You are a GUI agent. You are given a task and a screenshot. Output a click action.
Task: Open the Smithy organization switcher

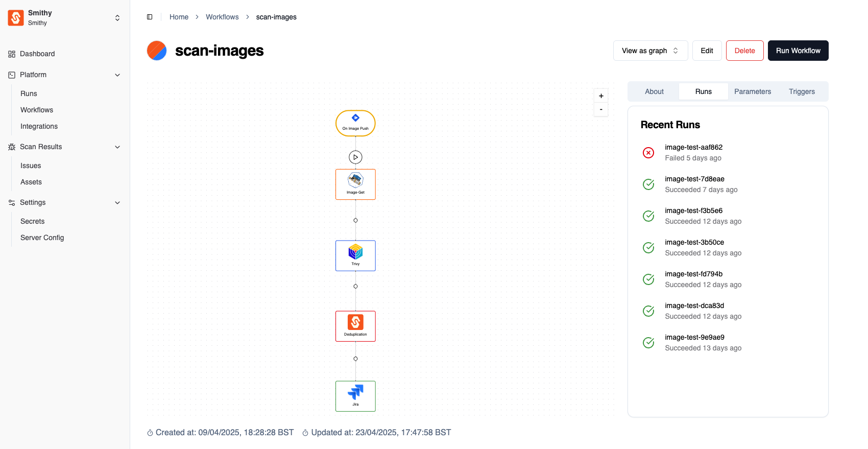coord(117,18)
